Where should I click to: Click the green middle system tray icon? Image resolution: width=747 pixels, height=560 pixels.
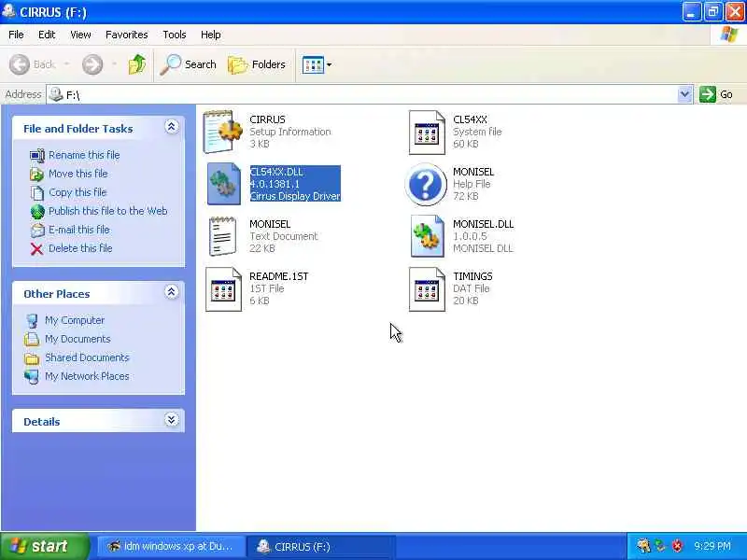(660, 546)
